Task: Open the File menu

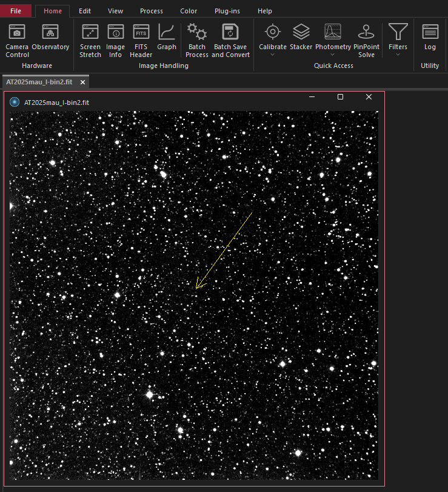Action: point(16,11)
